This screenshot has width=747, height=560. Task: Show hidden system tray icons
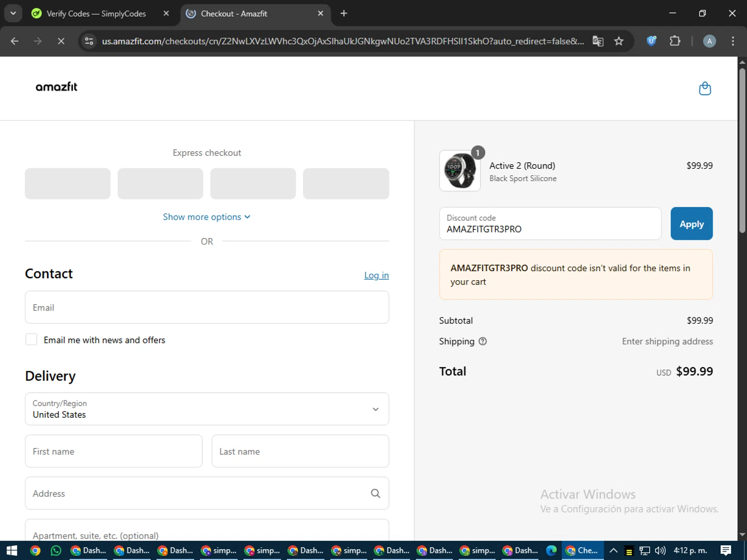(614, 551)
